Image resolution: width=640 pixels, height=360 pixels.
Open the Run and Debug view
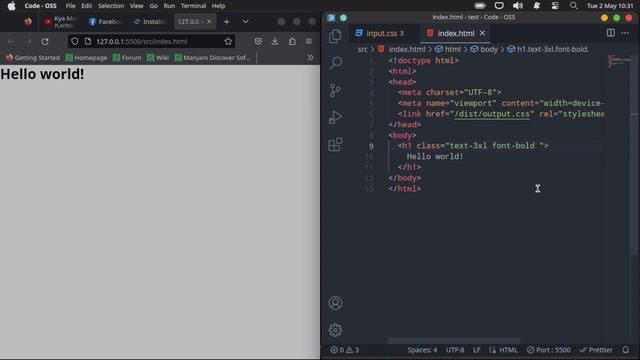click(x=335, y=117)
